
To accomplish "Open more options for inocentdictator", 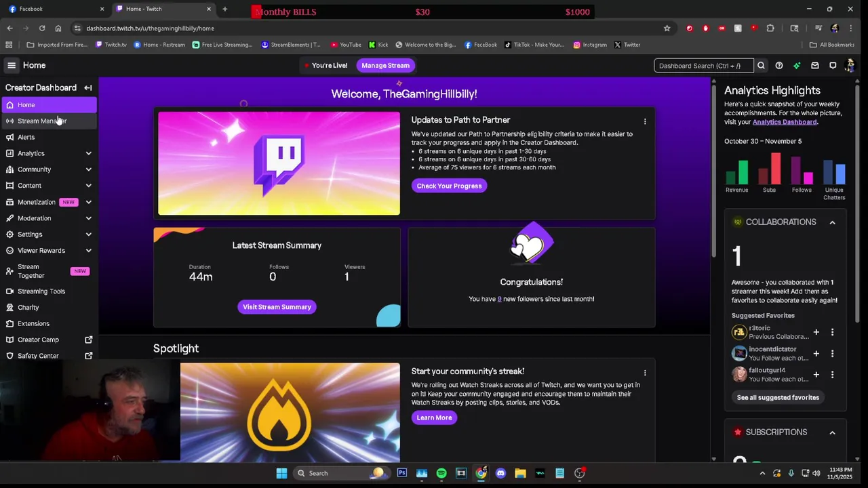I will click(832, 353).
